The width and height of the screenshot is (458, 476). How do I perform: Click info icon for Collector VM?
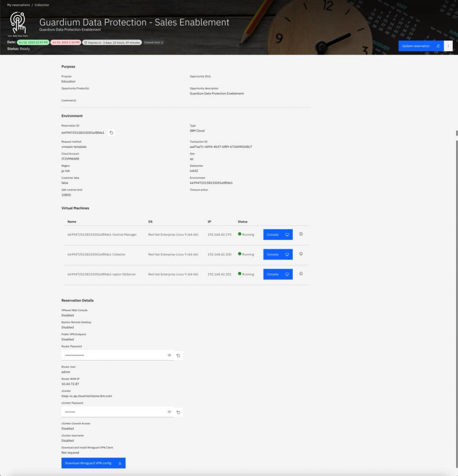[301, 254]
